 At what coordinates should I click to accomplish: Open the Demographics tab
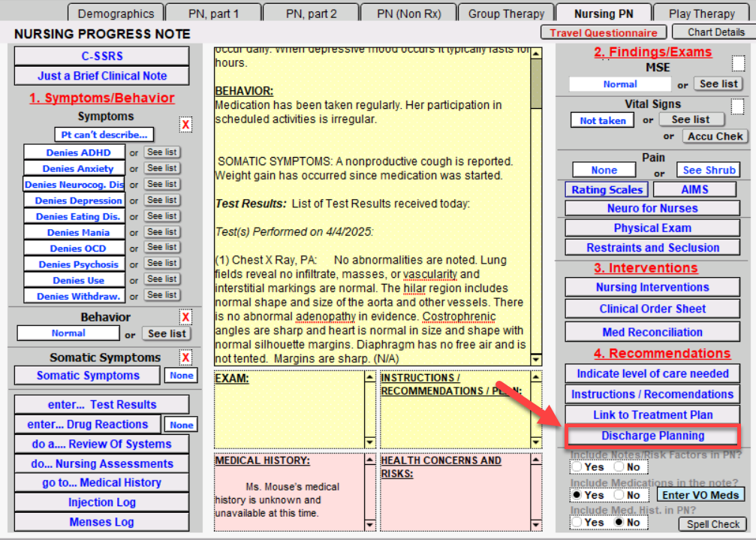[x=116, y=14]
